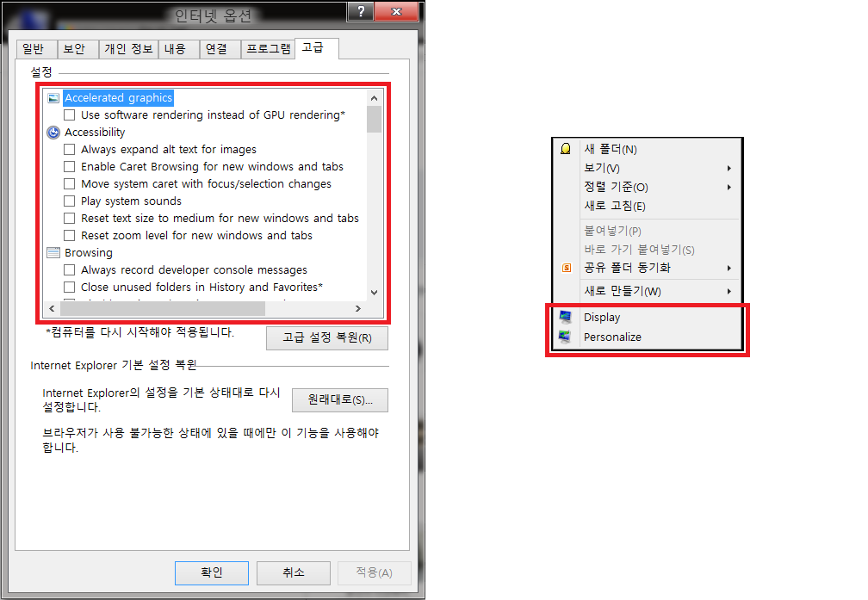Screen dimensions: 868x600
Task: Switch to the 보안 tab
Action: pos(78,49)
